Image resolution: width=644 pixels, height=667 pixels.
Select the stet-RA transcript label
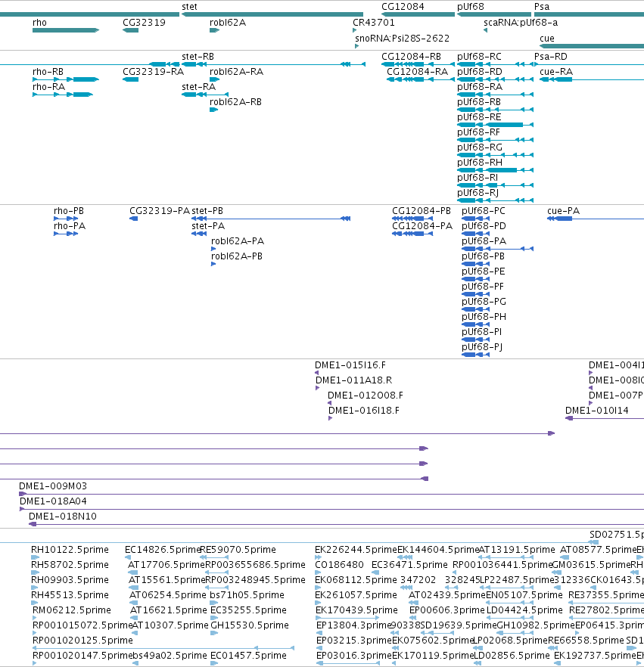coord(199,87)
